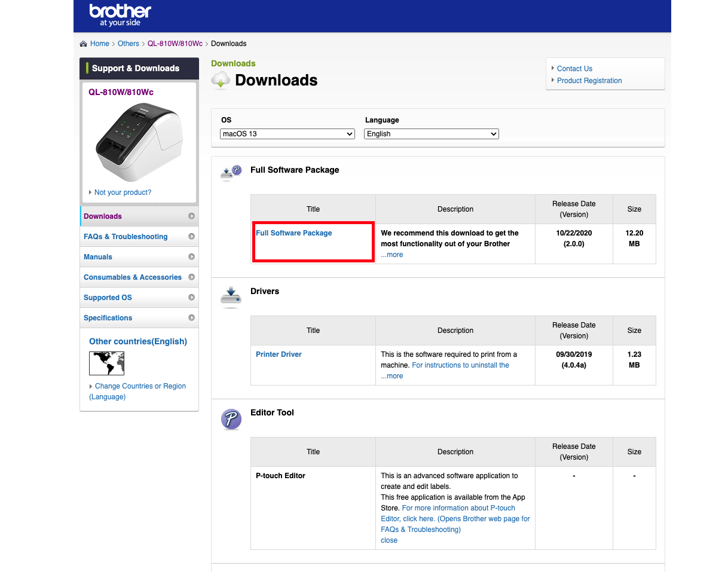Image resolution: width=728 pixels, height=572 pixels.
Task: Open the Language dropdown showing English
Action: tap(431, 134)
